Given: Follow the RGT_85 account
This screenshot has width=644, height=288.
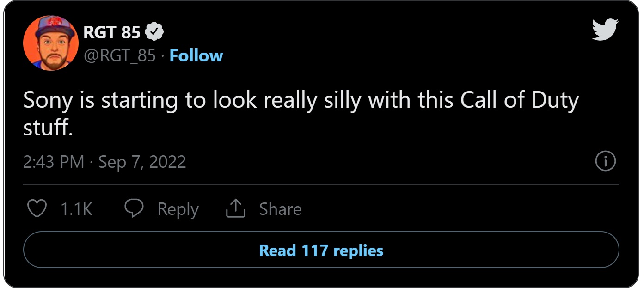Looking at the screenshot, I should (x=196, y=55).
